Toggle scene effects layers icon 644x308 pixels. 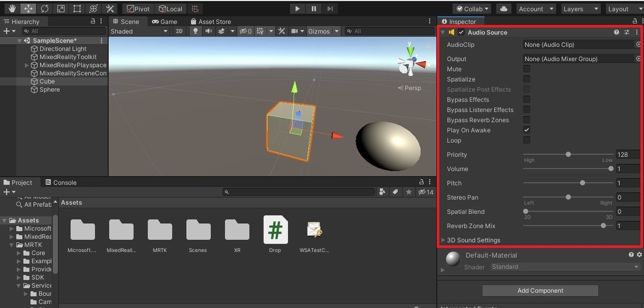click(221, 31)
